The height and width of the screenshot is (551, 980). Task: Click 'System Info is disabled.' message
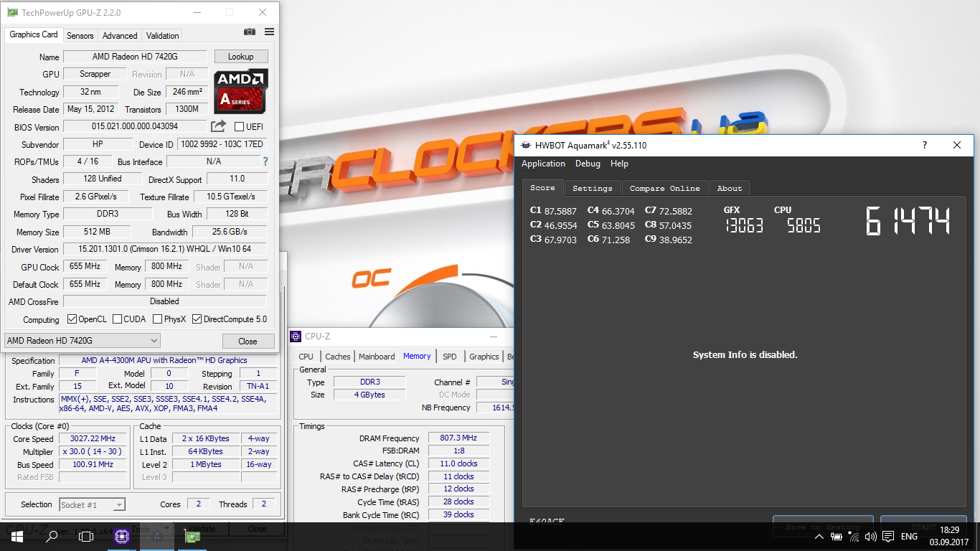745,354
